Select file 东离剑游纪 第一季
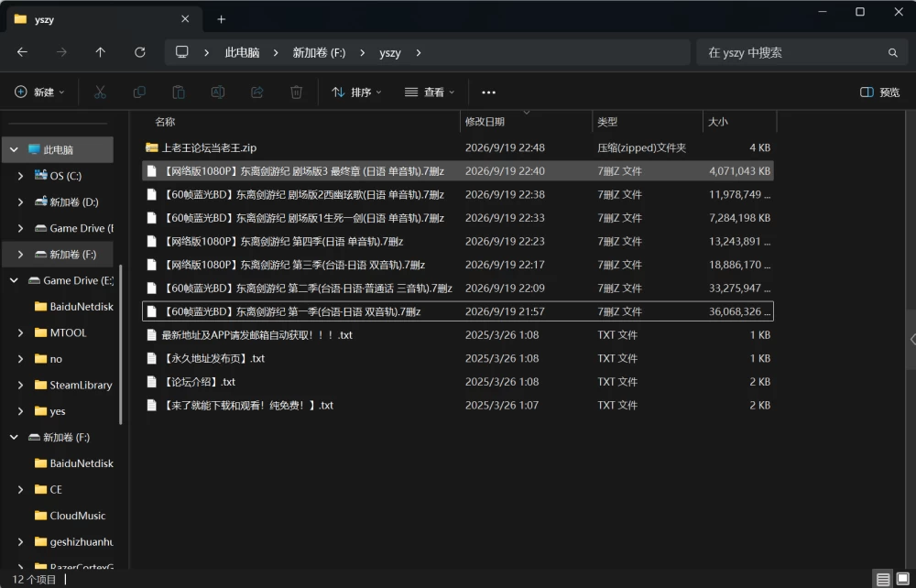916x588 pixels. 458,311
